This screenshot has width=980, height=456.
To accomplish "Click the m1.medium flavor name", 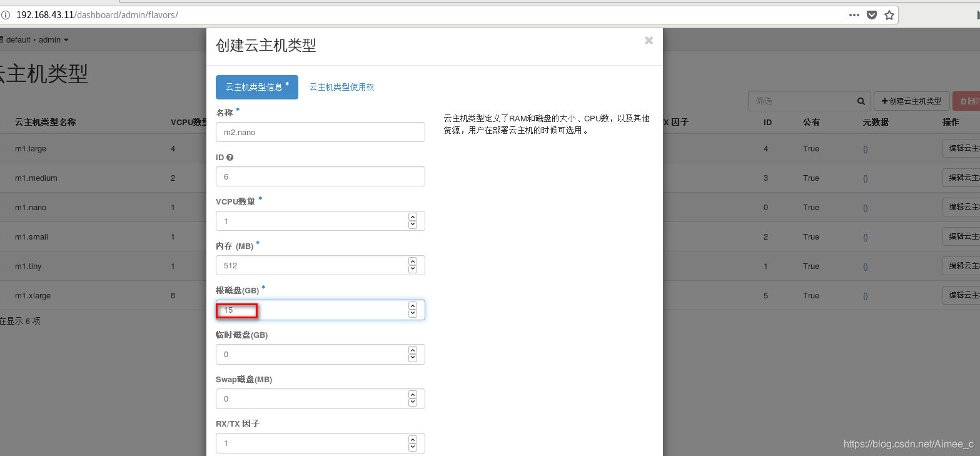I will click(36, 178).
